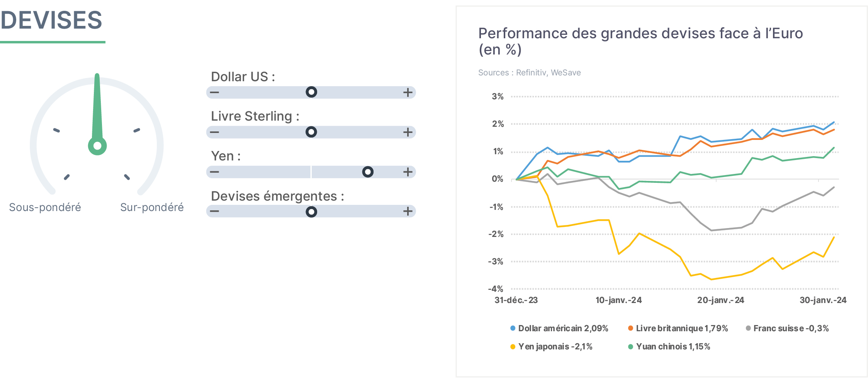The height and width of the screenshot is (378, 868).
Task: Select the Yen slider handle
Action: click(368, 172)
